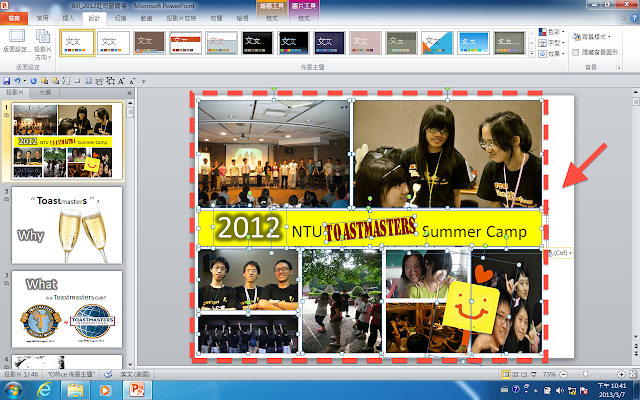The height and width of the screenshot is (400, 640).
Task: Expand the full themes gallery
Action: (x=532, y=53)
